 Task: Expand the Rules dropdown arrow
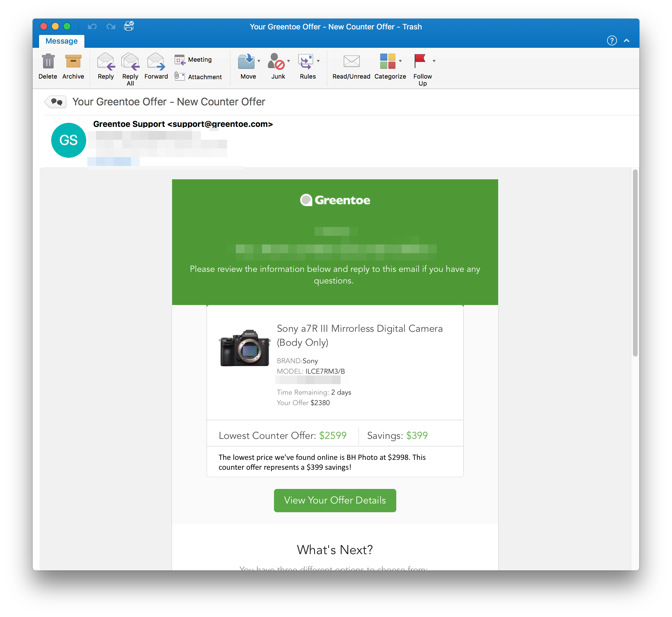pos(318,61)
